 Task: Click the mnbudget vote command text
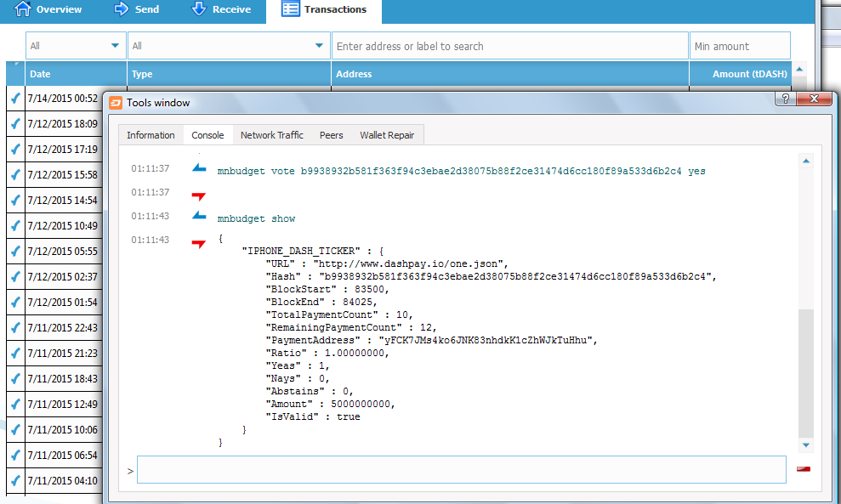click(x=461, y=171)
